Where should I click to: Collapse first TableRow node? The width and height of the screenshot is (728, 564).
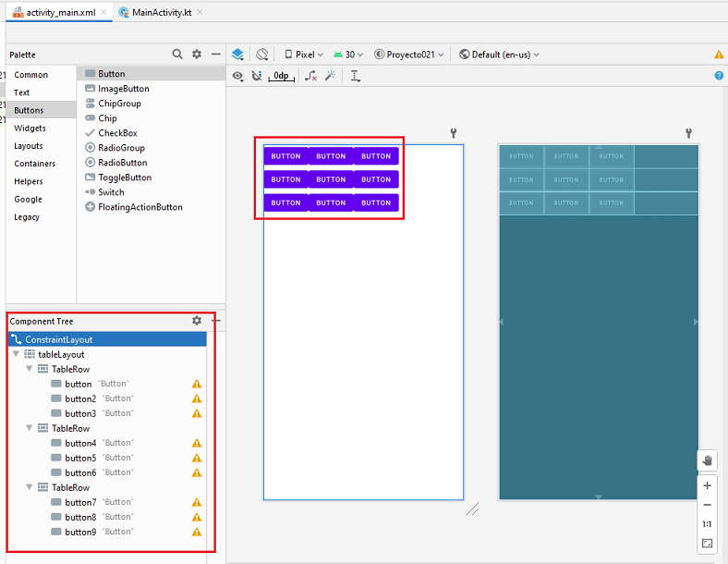click(x=29, y=369)
